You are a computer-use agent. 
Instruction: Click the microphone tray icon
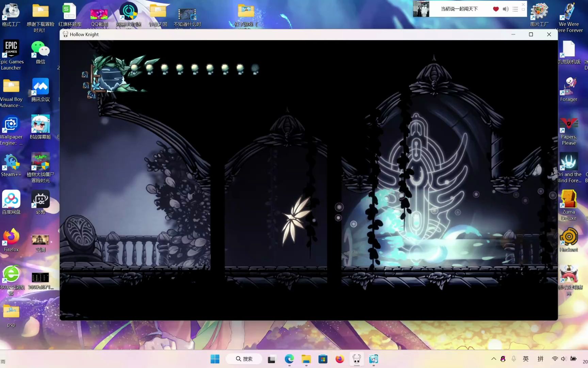[514, 359]
